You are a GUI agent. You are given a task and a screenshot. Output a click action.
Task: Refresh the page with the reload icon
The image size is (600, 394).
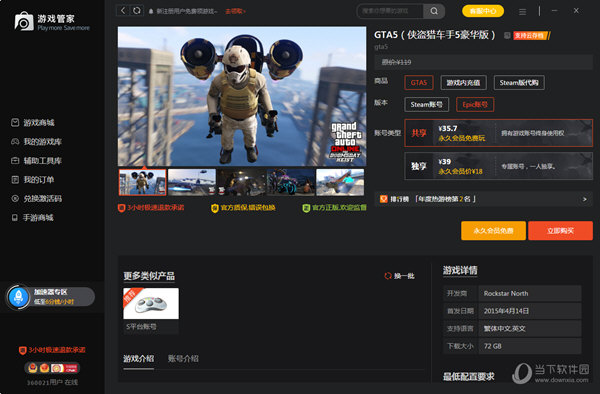point(137,11)
